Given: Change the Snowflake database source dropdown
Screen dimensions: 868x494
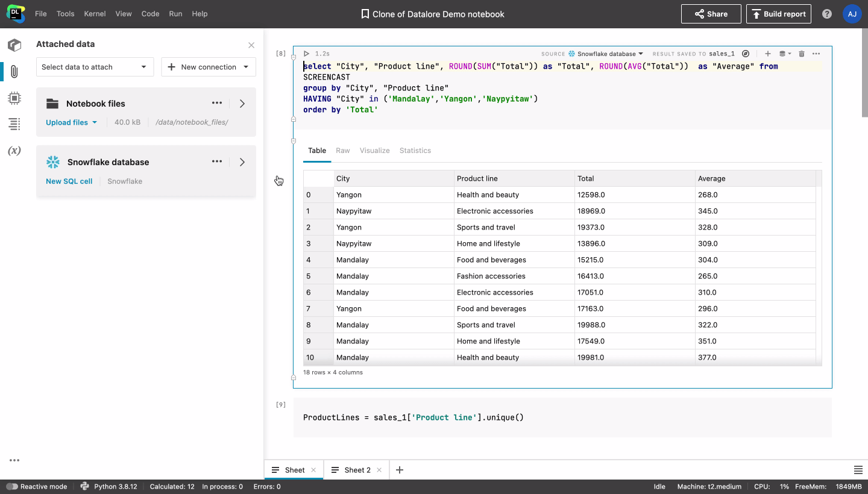Looking at the screenshot, I should point(606,54).
